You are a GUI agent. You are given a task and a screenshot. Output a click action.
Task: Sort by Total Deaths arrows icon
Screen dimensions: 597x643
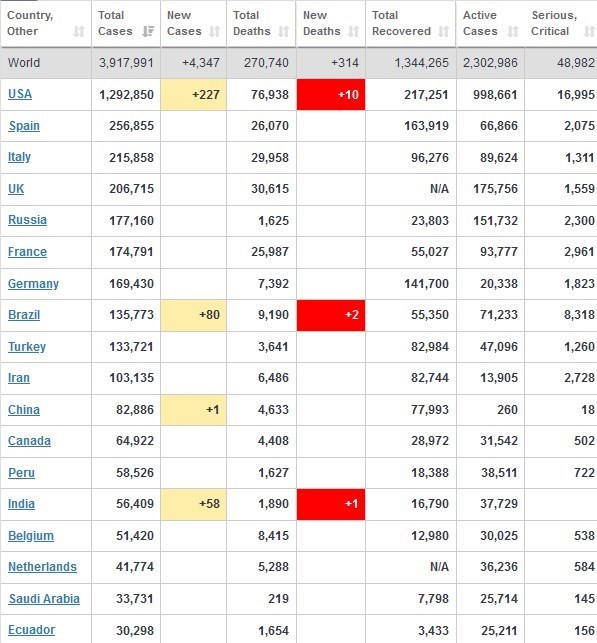(283, 32)
